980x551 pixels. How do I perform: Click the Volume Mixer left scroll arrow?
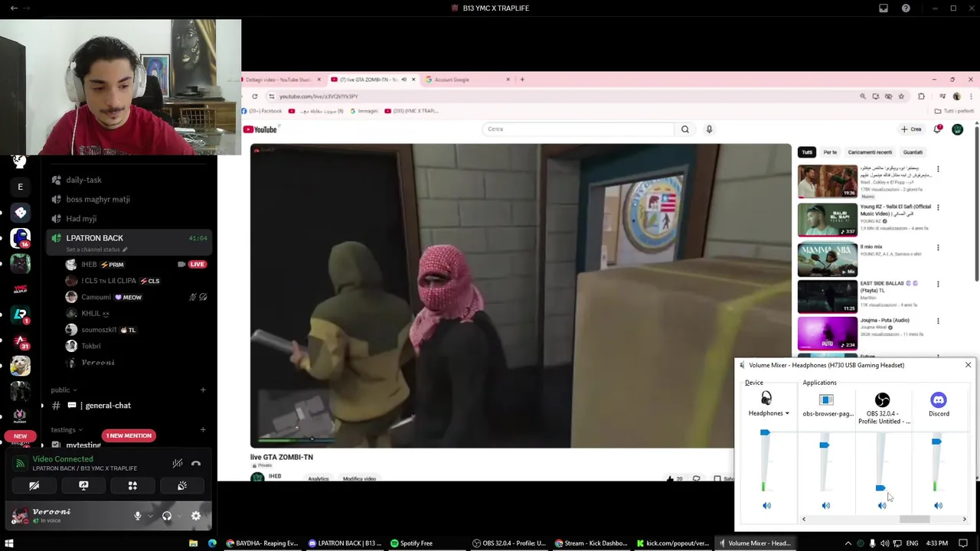pos(803,520)
